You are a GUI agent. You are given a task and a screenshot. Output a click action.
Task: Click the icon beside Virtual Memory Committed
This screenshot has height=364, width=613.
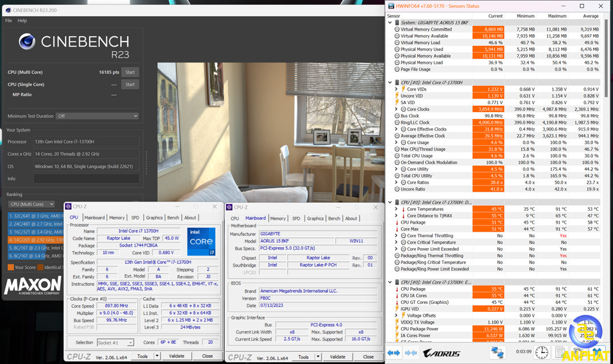pos(397,29)
